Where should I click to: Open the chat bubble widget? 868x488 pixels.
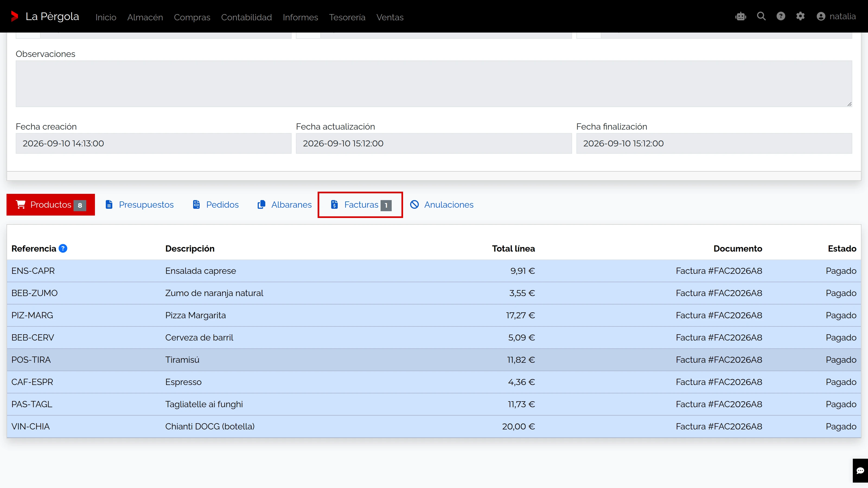pos(860,470)
